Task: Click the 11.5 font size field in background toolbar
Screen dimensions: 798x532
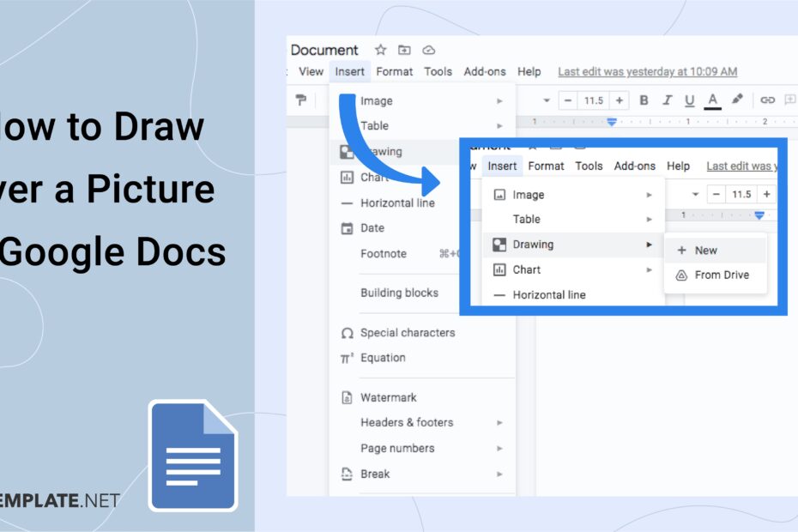Action: pyautogui.click(x=594, y=100)
